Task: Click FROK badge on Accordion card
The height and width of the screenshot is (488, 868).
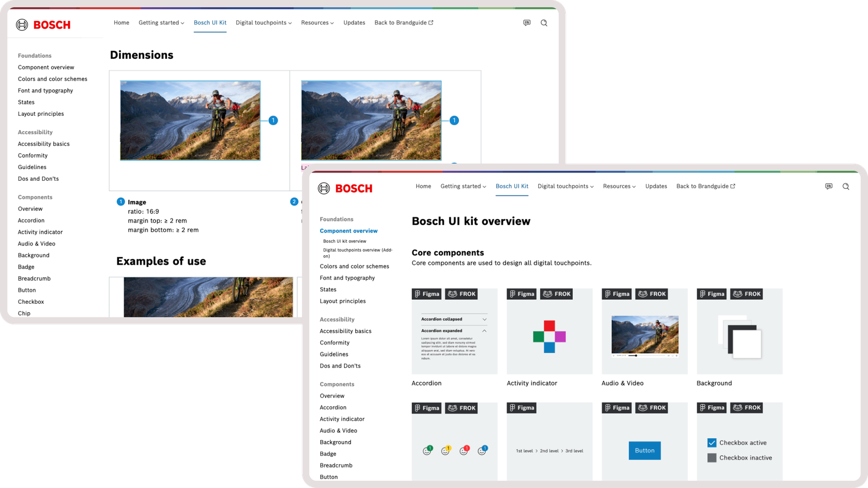Action: (462, 294)
